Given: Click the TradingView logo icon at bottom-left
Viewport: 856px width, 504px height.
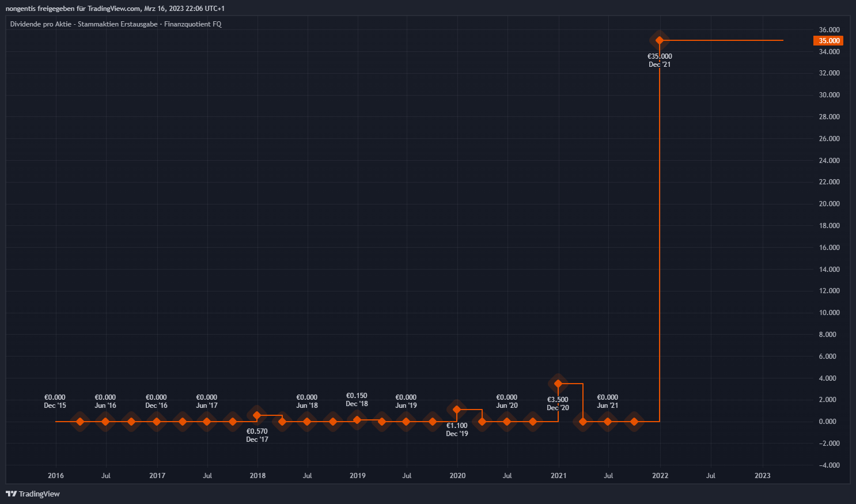Looking at the screenshot, I should pyautogui.click(x=11, y=494).
